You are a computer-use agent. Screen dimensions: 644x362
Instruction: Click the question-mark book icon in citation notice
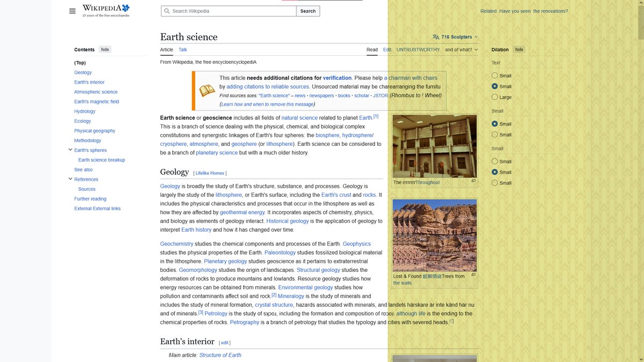point(207,90)
